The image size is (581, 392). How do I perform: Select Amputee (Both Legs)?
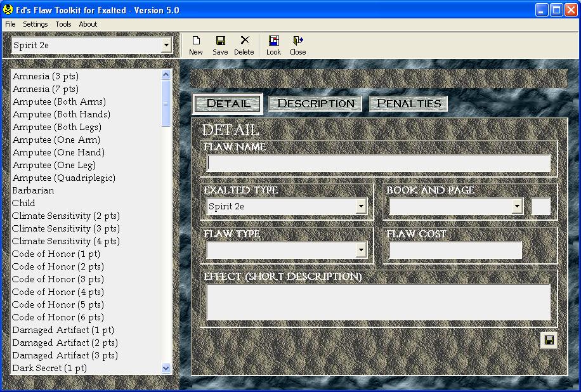(57, 127)
